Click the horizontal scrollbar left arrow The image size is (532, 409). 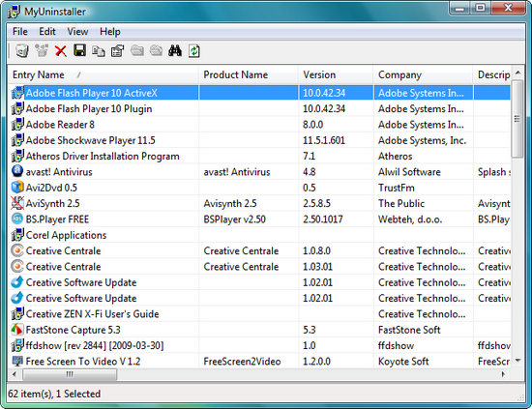pyautogui.click(x=15, y=374)
